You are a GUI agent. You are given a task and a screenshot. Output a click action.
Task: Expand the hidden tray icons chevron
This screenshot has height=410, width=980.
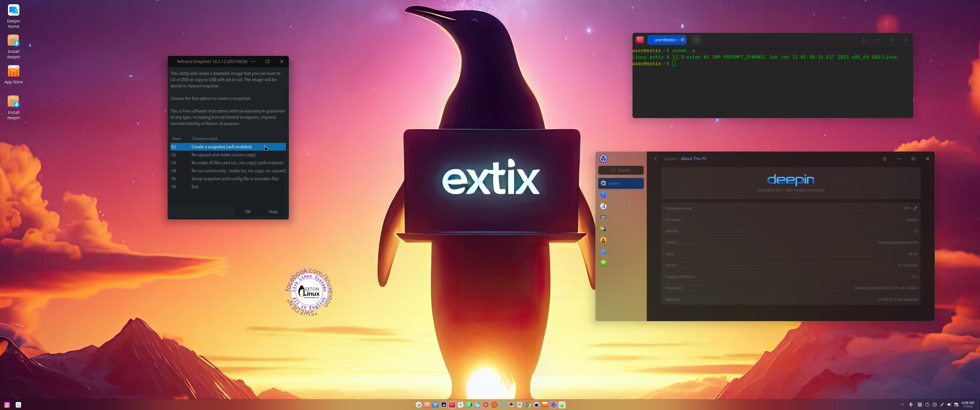coord(902,405)
